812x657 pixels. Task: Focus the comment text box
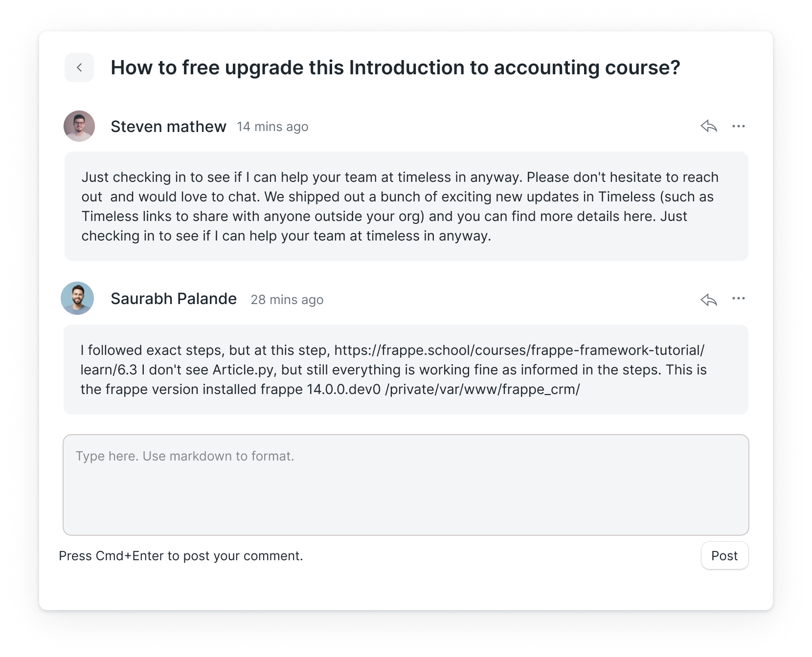(406, 485)
